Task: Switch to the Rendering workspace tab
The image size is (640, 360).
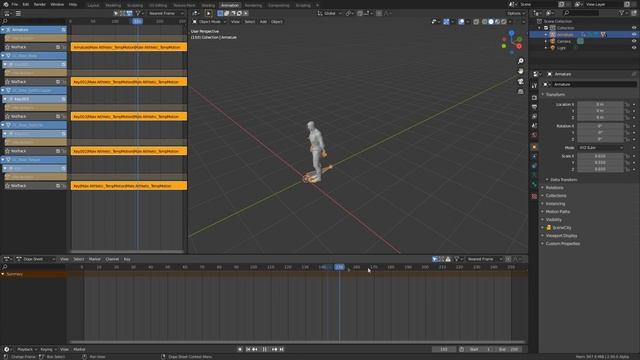Action: click(253, 5)
